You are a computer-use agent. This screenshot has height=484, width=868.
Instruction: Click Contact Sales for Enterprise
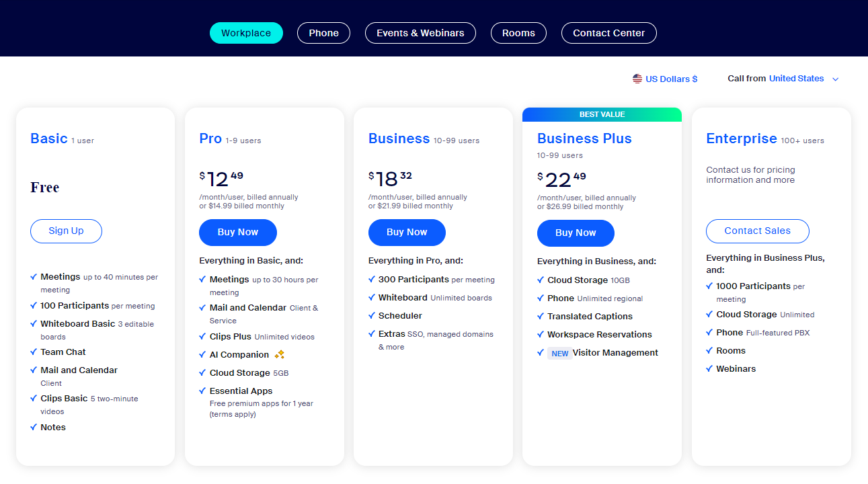(757, 231)
